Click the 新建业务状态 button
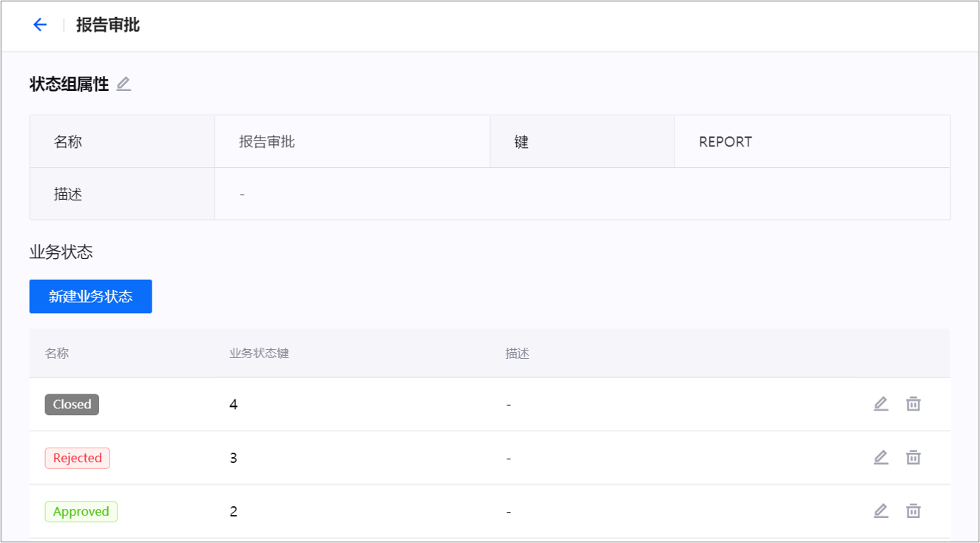980x543 pixels. click(91, 297)
